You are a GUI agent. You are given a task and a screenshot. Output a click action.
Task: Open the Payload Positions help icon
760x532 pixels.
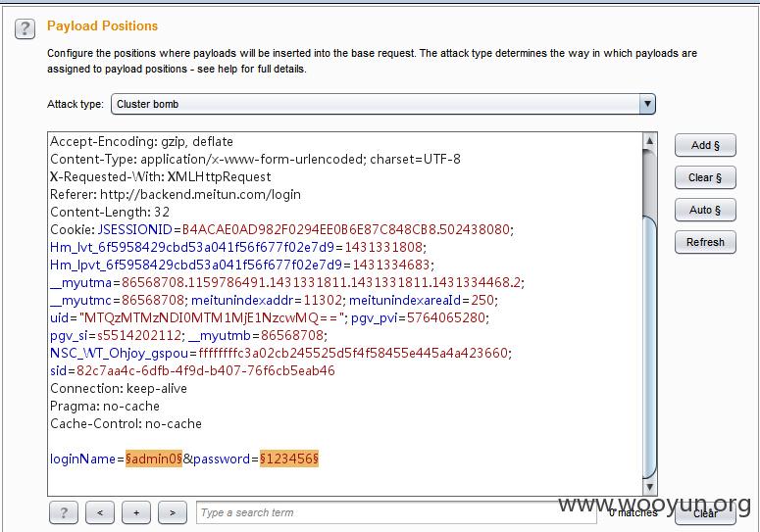tap(25, 29)
